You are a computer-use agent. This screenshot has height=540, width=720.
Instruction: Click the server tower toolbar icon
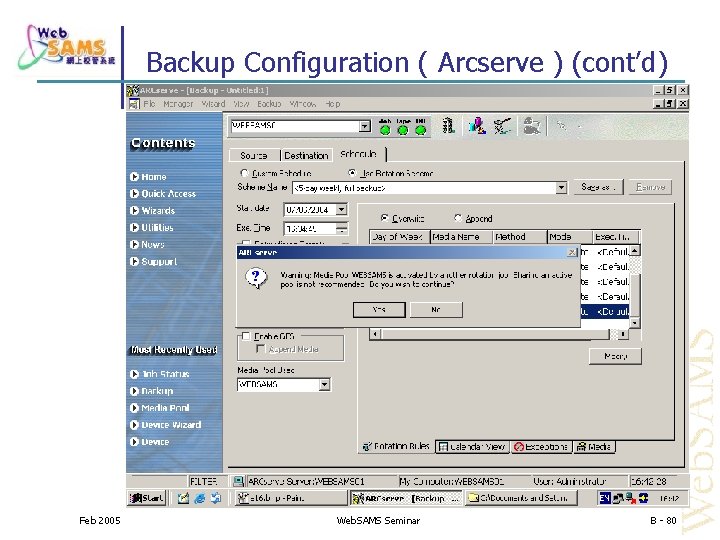pos(448,125)
